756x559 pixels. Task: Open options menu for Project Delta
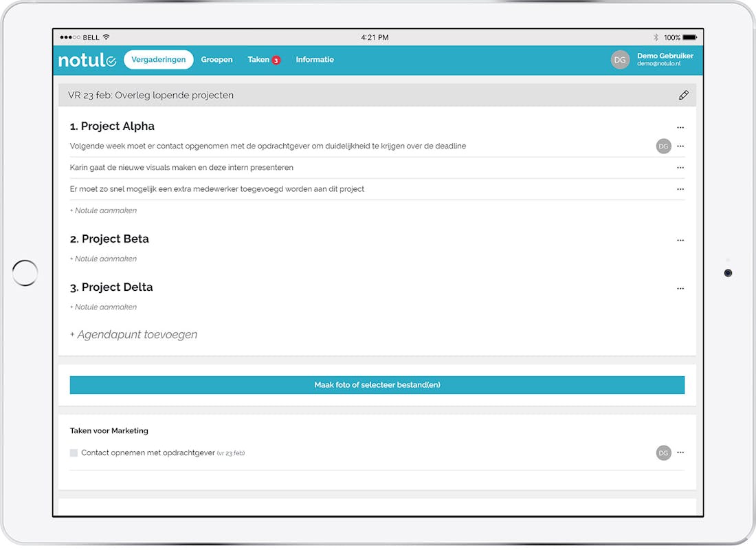(680, 288)
